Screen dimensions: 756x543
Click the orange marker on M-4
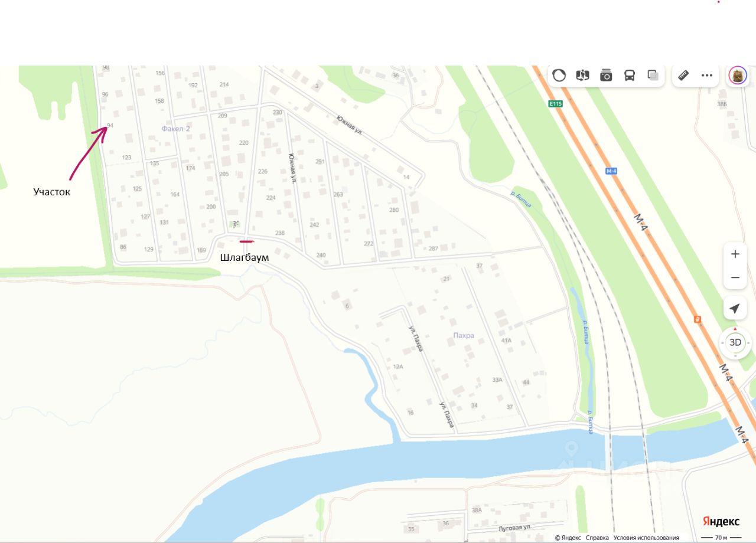pyautogui.click(x=698, y=319)
